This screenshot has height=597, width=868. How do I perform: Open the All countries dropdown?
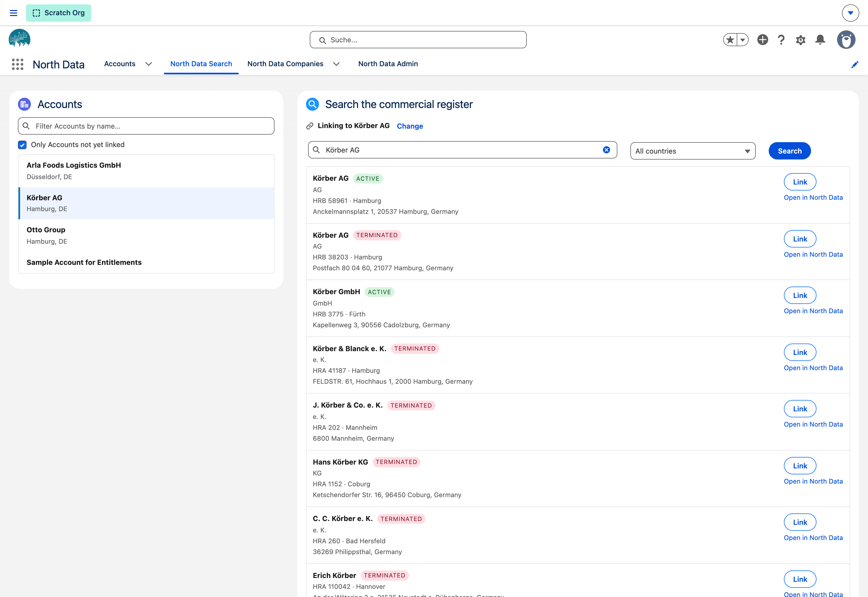coord(693,151)
